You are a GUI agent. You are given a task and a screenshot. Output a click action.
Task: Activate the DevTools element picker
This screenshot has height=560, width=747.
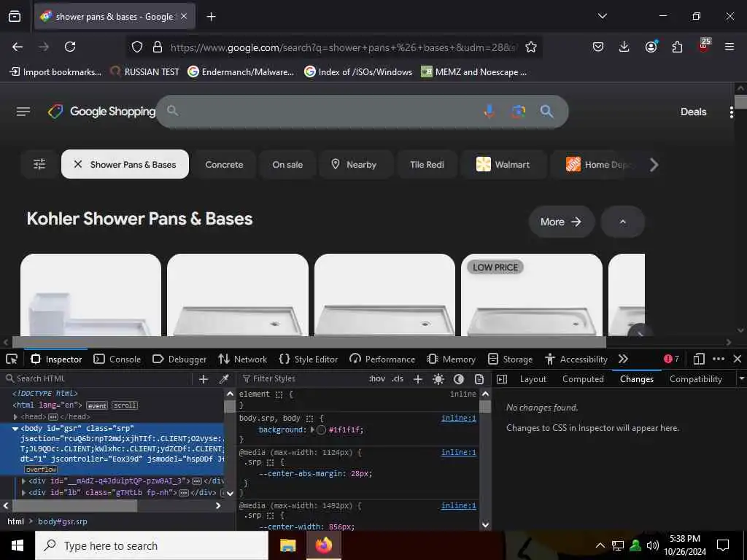tap(12, 359)
